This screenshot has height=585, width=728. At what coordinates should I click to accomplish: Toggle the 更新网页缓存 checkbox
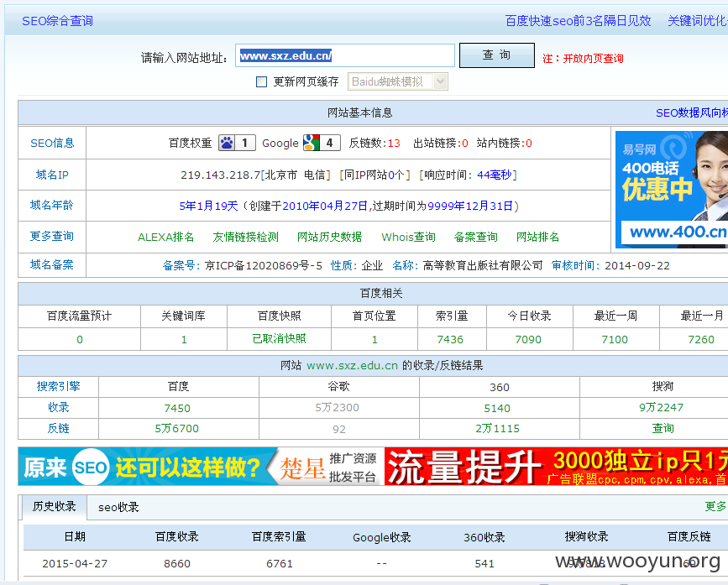coord(262,82)
